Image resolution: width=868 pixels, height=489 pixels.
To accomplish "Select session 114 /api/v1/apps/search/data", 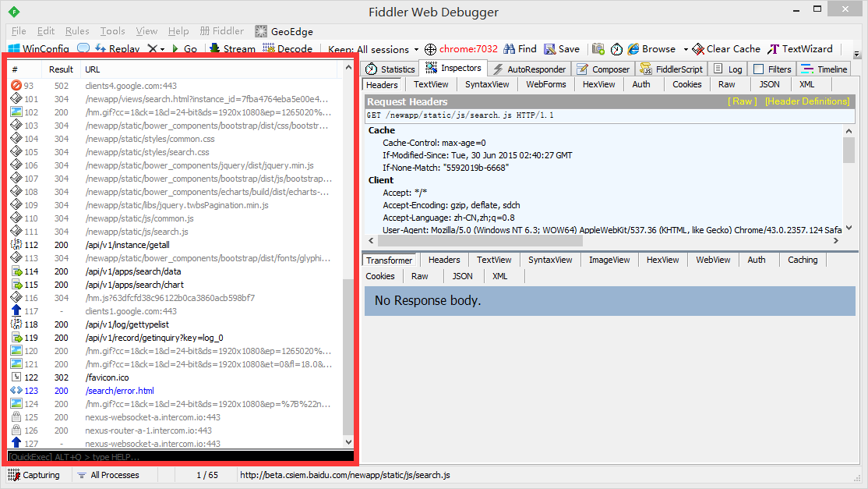I will tap(175, 271).
